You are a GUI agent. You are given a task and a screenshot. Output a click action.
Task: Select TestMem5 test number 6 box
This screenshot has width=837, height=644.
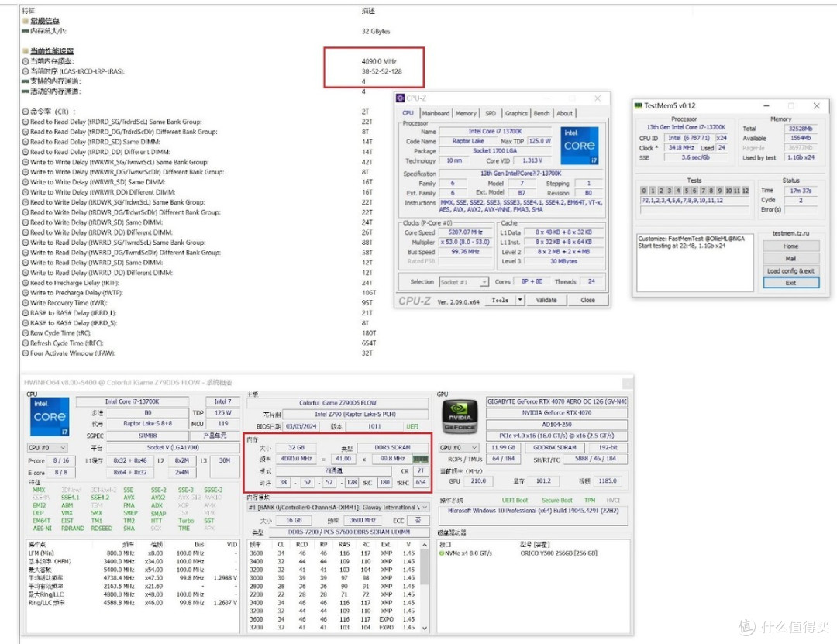694,191
